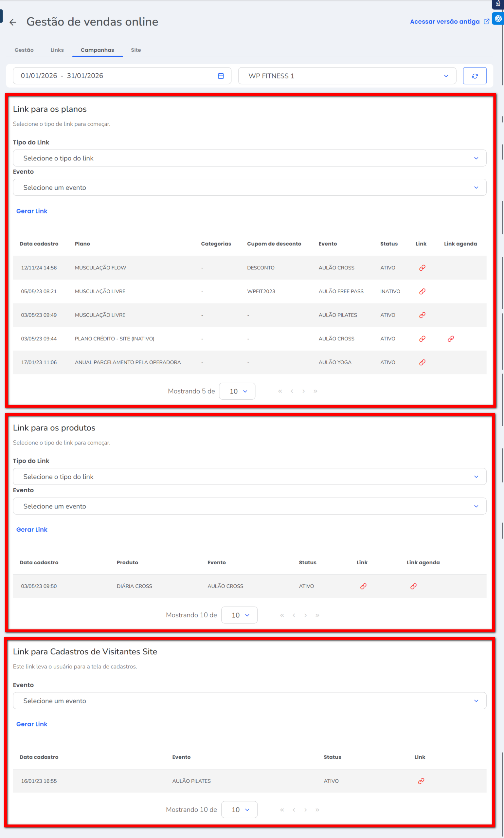The height and width of the screenshot is (838, 504).
Task: Expand the WP FITNESS 1 unit dropdown
Action: tap(347, 76)
